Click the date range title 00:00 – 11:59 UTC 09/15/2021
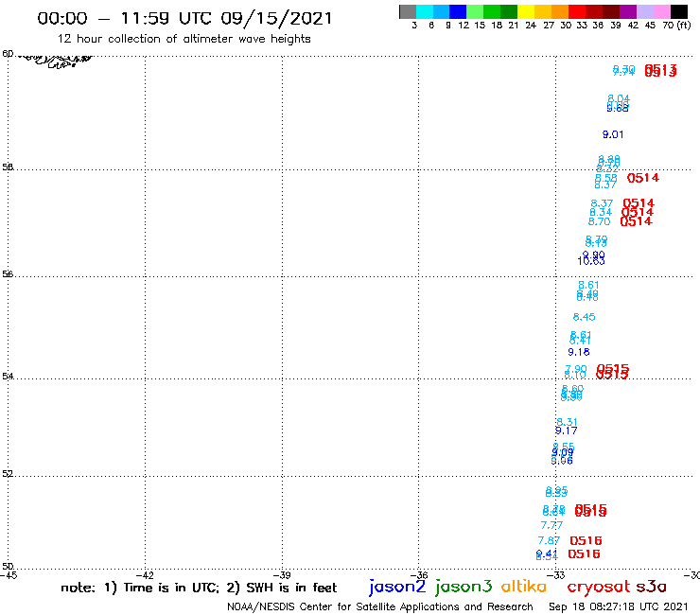 [x=184, y=18]
